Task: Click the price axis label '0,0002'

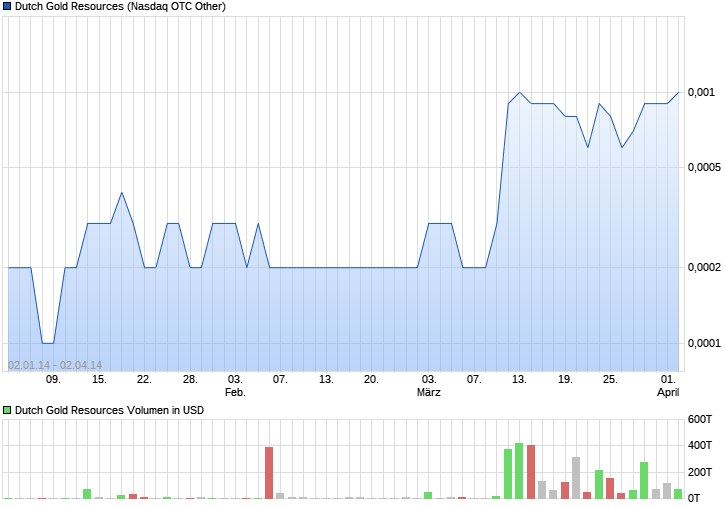Action: [704, 267]
